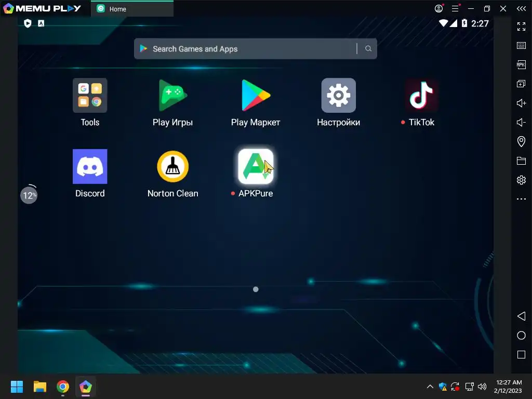Image resolution: width=532 pixels, height=399 pixels.
Task: Open the GPS location tool
Action: click(x=521, y=141)
